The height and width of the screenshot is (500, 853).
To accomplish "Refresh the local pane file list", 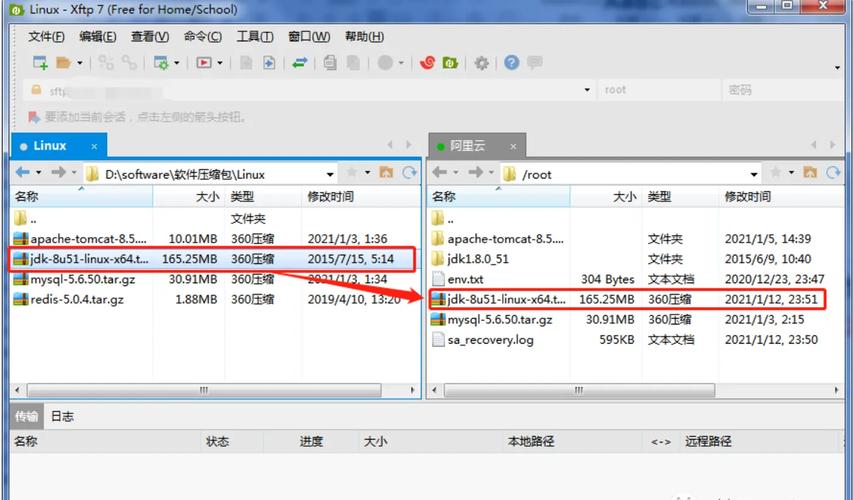I will tap(409, 172).
